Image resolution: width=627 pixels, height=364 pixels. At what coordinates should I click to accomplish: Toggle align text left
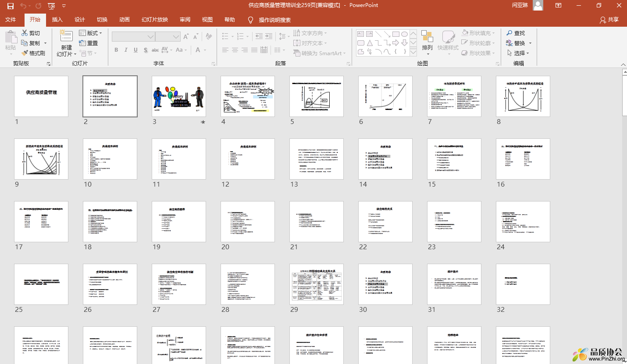pos(225,50)
